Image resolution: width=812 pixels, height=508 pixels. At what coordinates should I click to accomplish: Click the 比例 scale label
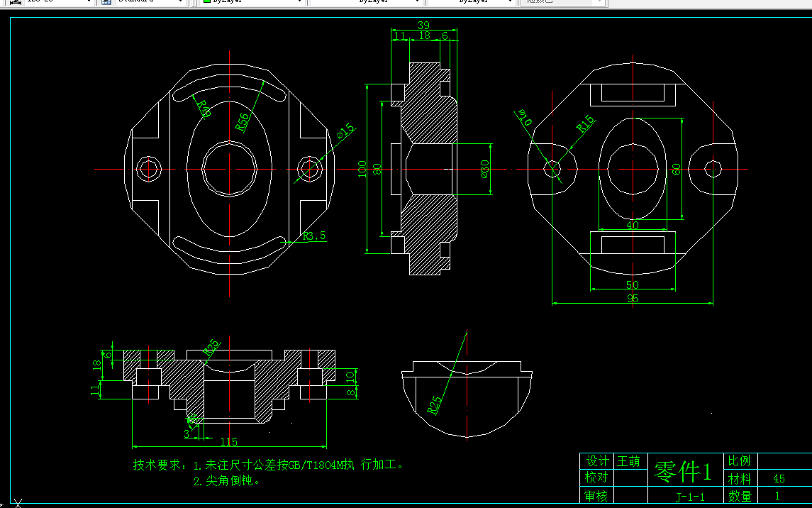(739, 460)
